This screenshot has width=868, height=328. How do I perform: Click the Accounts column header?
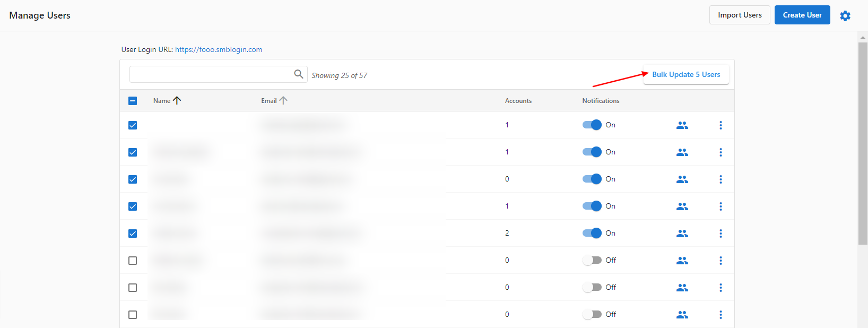pyautogui.click(x=518, y=101)
